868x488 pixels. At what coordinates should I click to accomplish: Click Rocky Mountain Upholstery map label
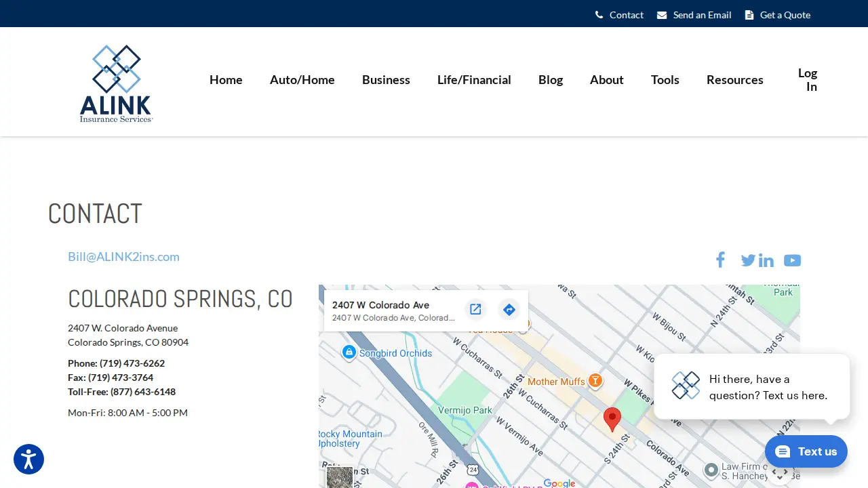click(351, 439)
